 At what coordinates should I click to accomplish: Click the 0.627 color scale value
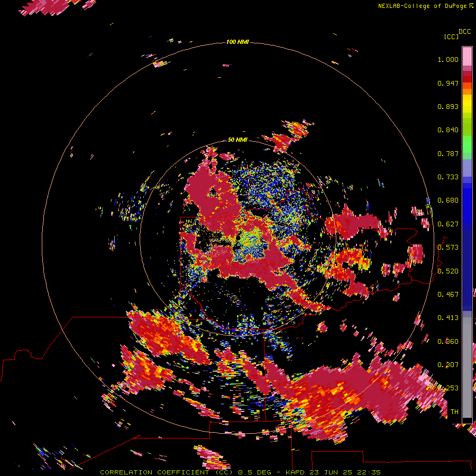448,224
